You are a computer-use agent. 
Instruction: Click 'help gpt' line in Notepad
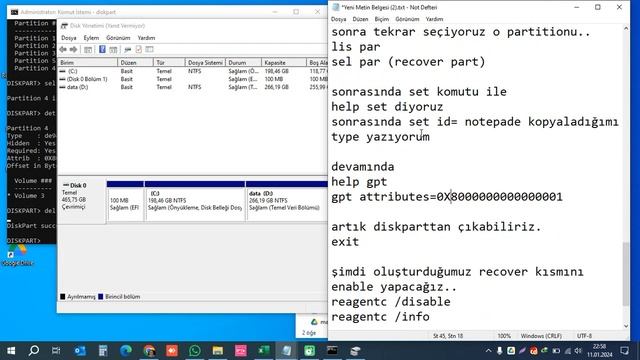coord(359,182)
